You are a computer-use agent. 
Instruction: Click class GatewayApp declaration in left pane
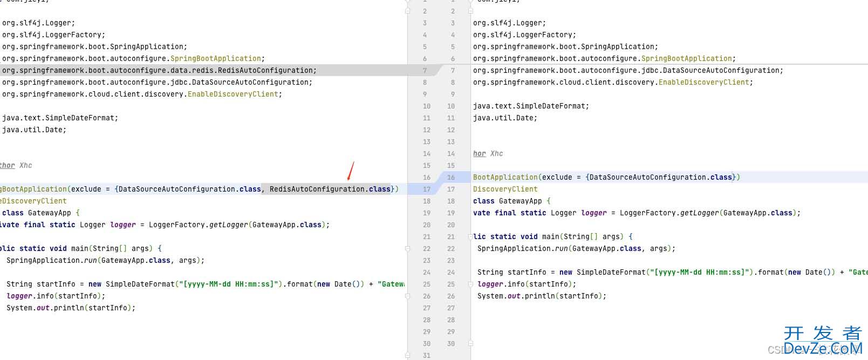point(41,213)
